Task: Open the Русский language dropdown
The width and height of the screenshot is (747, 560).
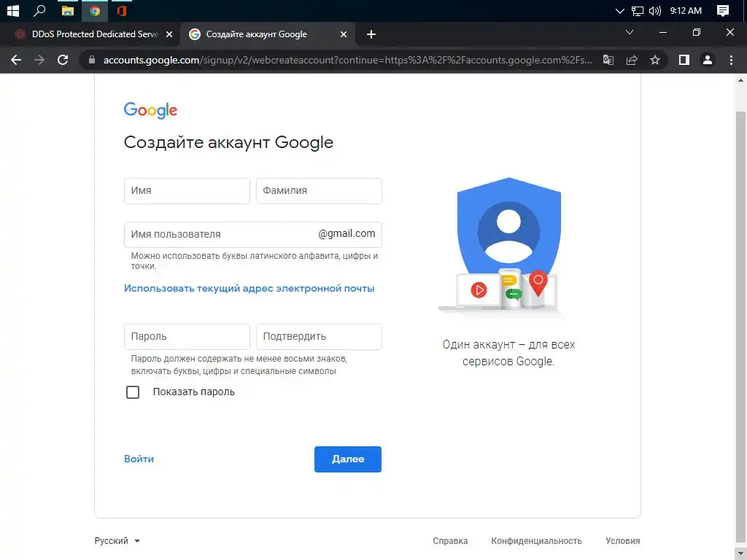Action: 117,541
